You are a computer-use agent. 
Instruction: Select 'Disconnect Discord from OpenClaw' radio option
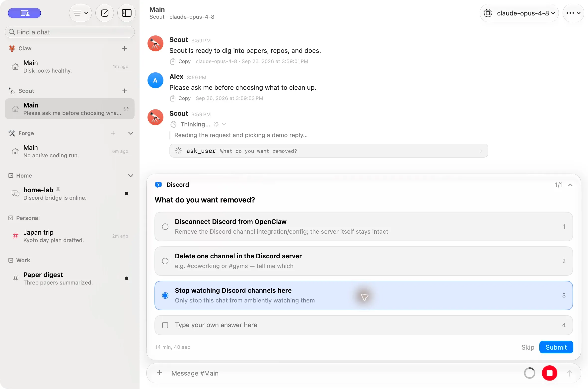[x=364, y=227]
